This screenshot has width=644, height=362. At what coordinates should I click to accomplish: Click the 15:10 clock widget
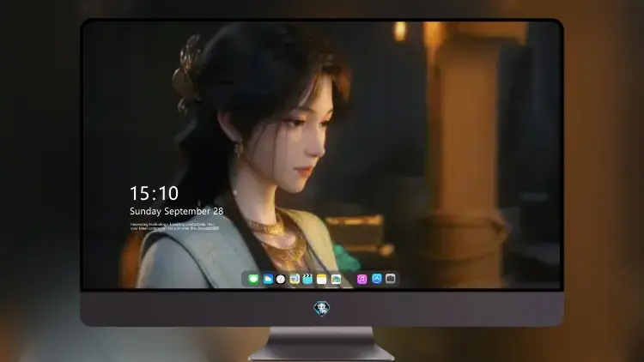pos(154,193)
